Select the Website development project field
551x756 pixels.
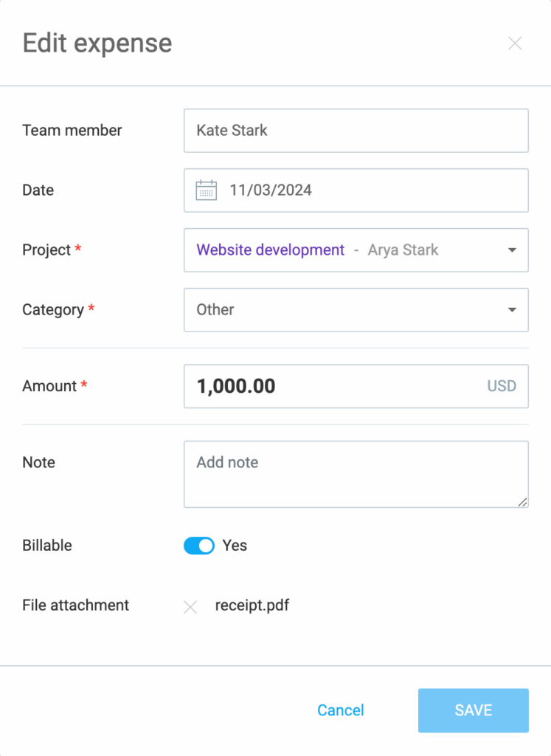click(356, 250)
